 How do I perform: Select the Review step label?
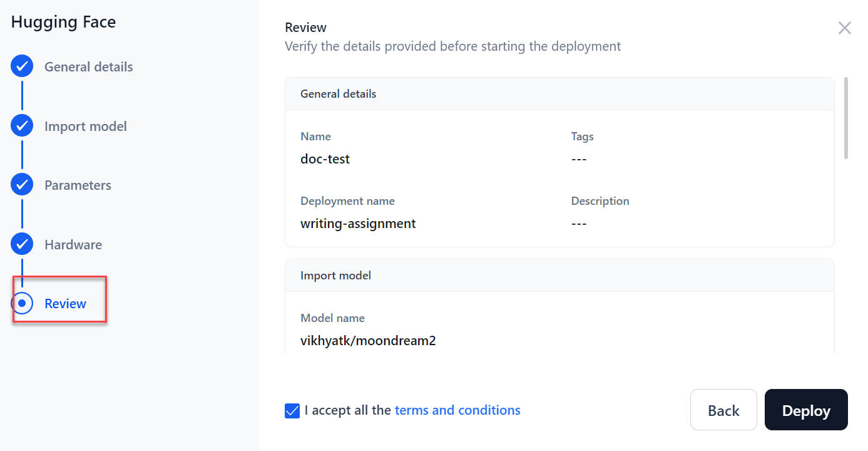pyautogui.click(x=65, y=304)
